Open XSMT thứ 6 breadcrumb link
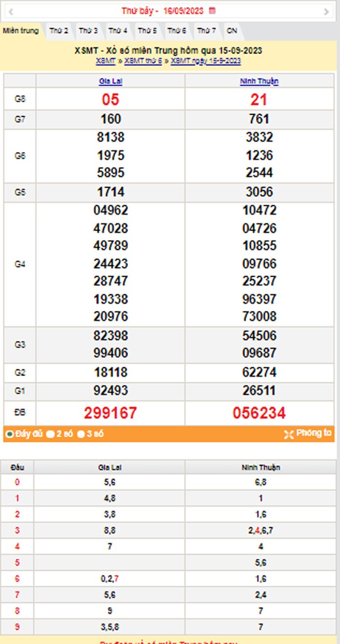The height and width of the screenshot is (644, 340). pyautogui.click(x=143, y=61)
